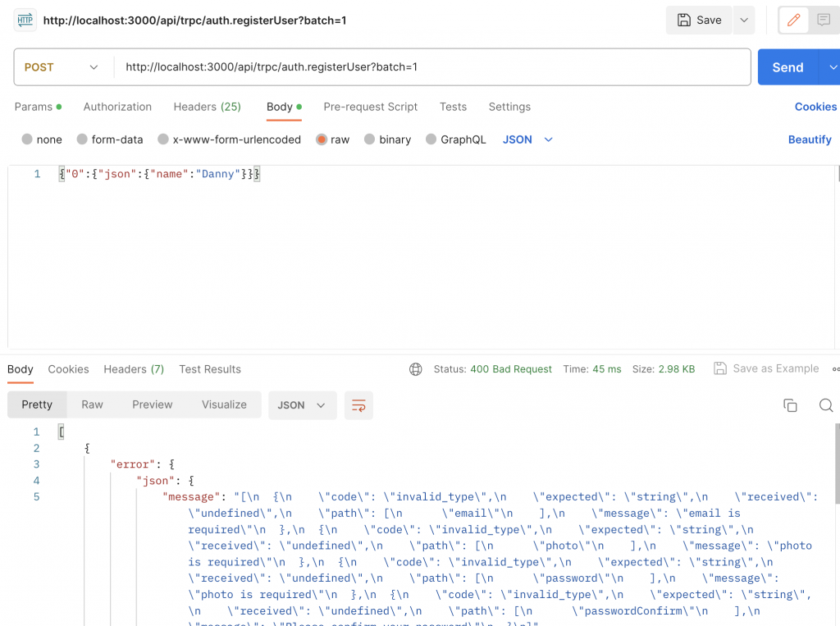Toggle the word wrap lines icon

(x=358, y=405)
